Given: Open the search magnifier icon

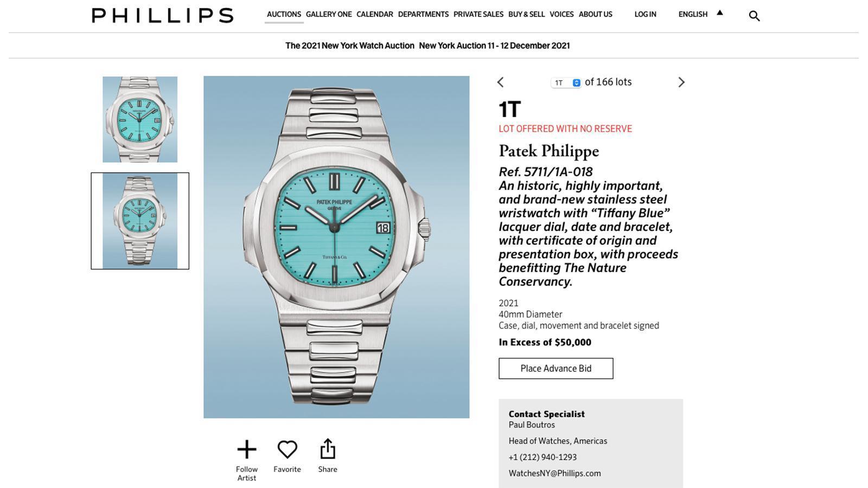Looking at the screenshot, I should coord(754,16).
